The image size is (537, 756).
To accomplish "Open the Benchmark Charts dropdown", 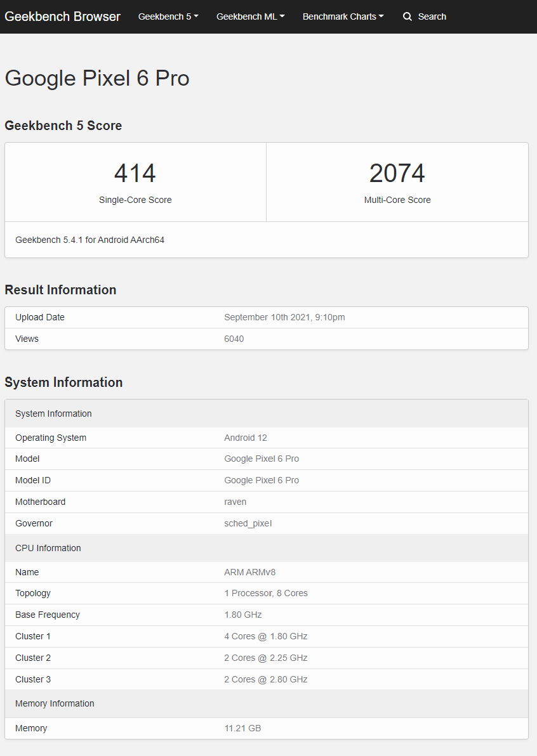I will 343,16.
